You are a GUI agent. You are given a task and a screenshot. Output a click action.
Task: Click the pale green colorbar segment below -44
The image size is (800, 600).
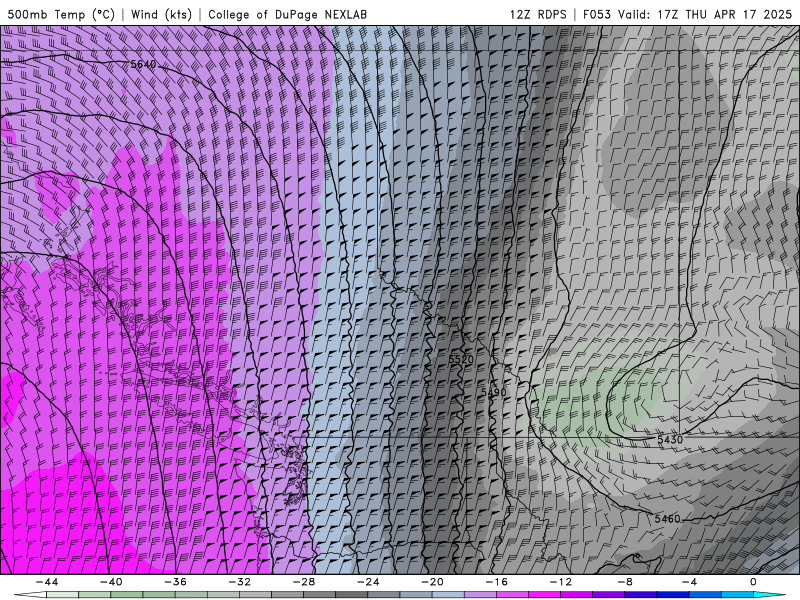tap(62, 595)
